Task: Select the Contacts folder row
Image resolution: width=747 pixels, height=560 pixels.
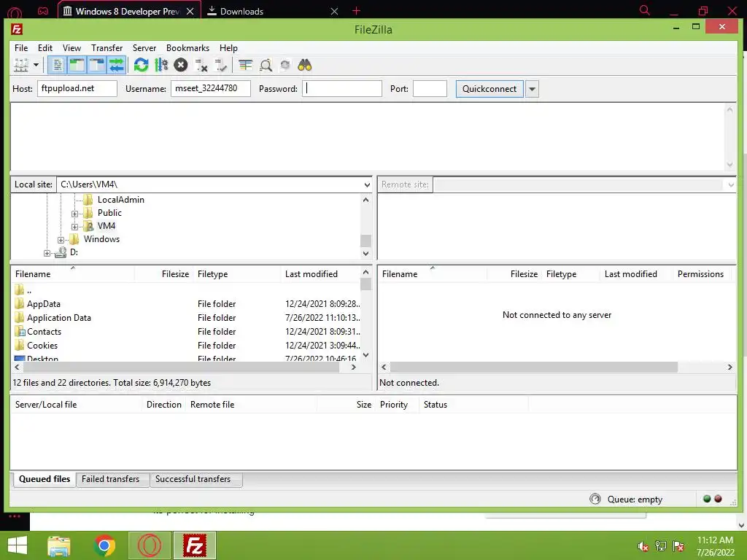Action: click(x=187, y=332)
